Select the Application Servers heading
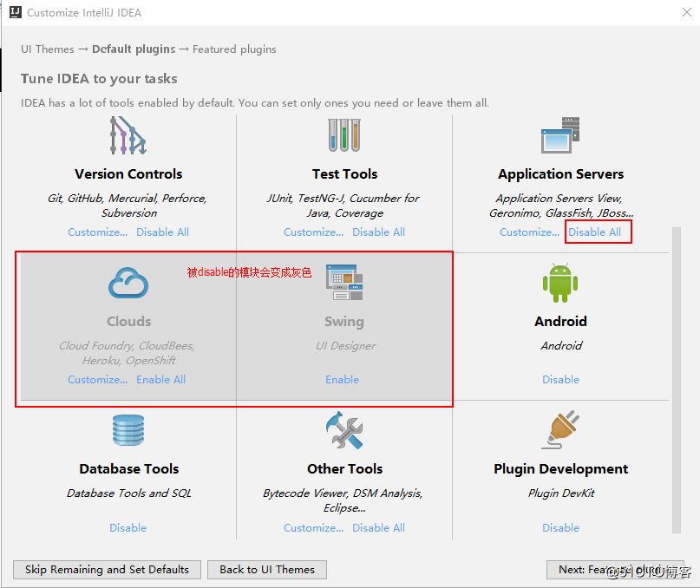Viewport: 700px width, 588px height. coord(560,173)
